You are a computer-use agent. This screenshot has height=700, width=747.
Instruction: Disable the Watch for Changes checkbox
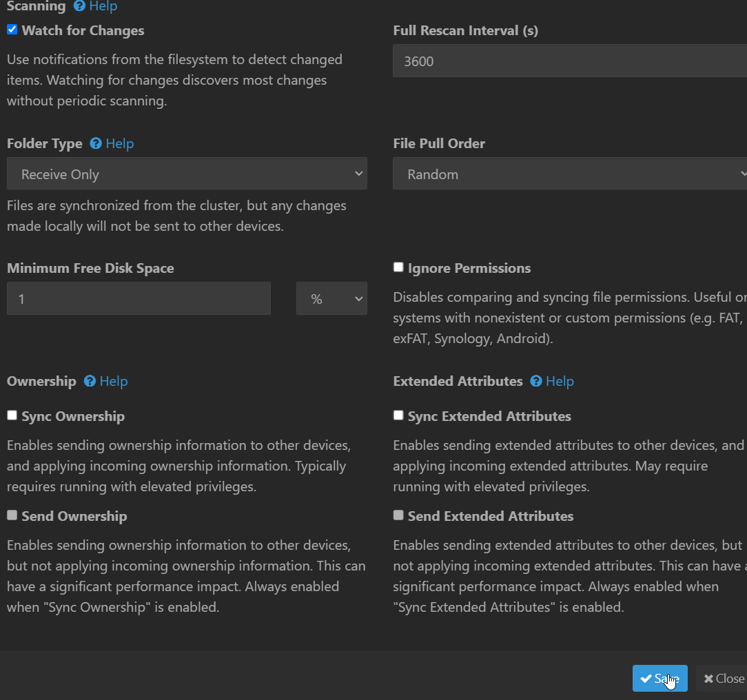coord(11,29)
